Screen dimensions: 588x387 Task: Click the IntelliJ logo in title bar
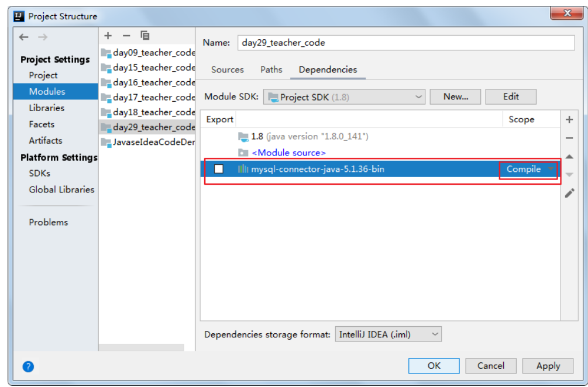(19, 16)
